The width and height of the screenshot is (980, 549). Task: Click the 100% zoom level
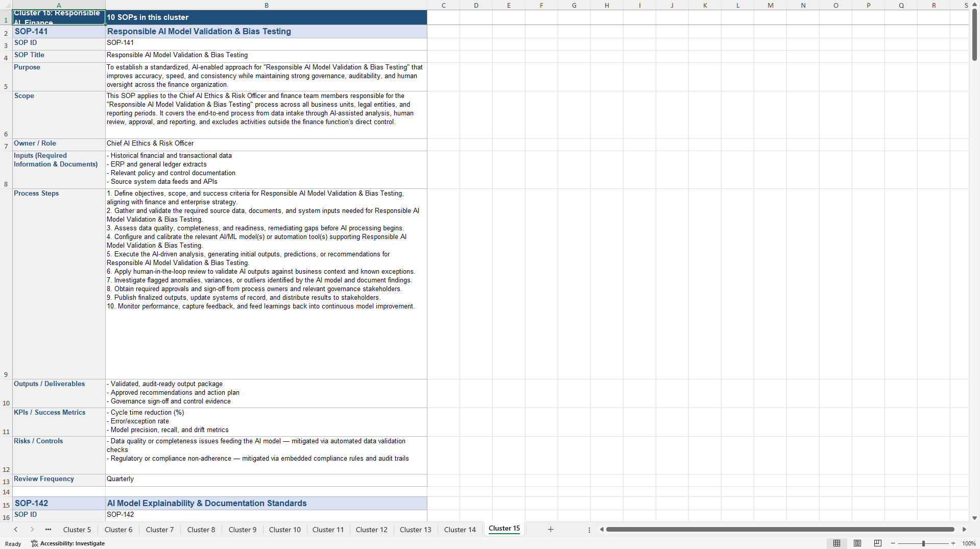click(x=969, y=543)
